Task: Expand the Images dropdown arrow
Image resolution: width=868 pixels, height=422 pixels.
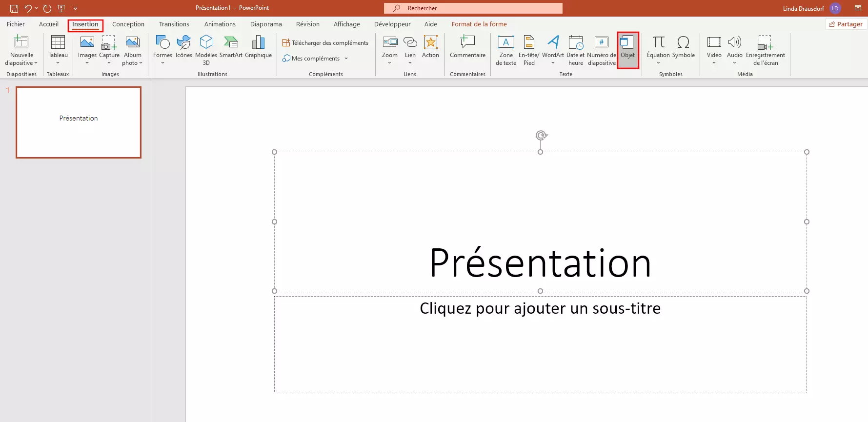Action: [x=87, y=63]
